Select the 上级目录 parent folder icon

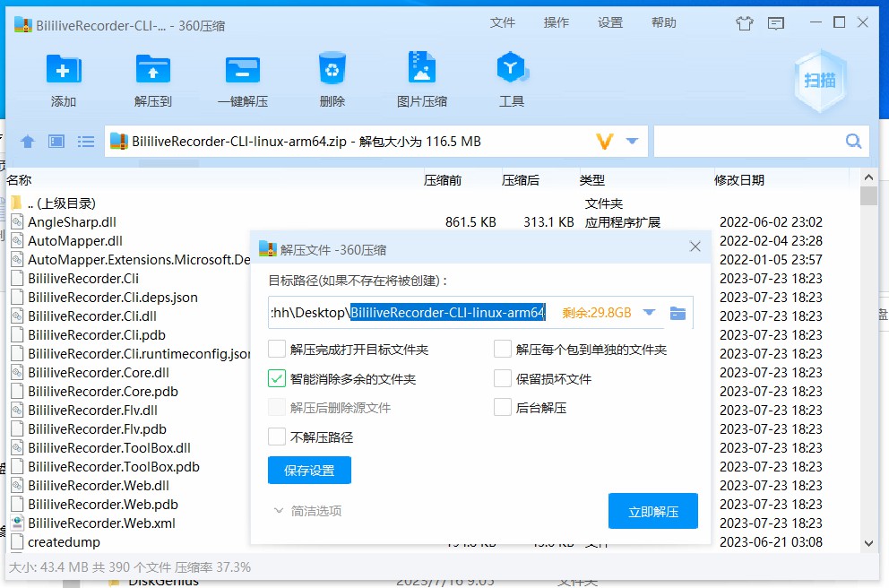[16, 203]
